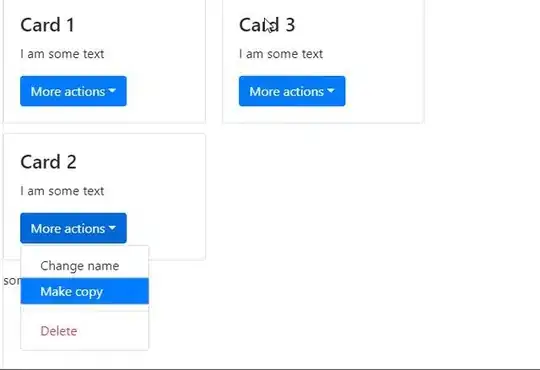
Task: Click Card 1's "I am some text" paragraph
Action: click(62, 54)
